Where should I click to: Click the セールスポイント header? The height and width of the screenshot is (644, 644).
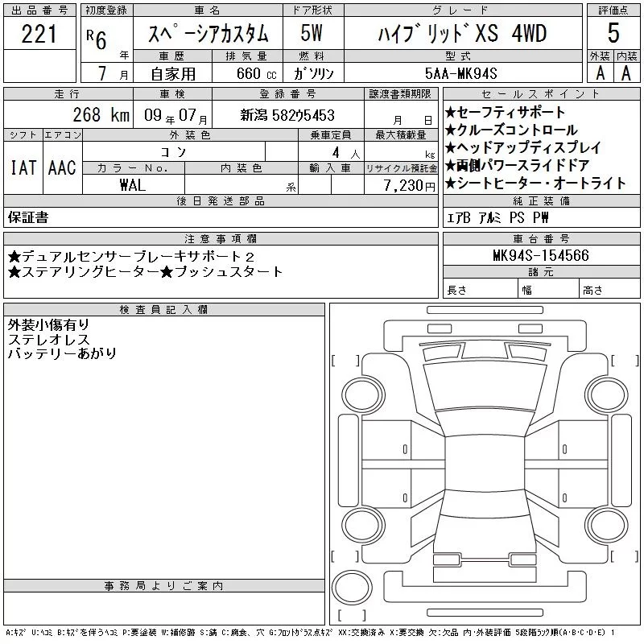(x=541, y=94)
